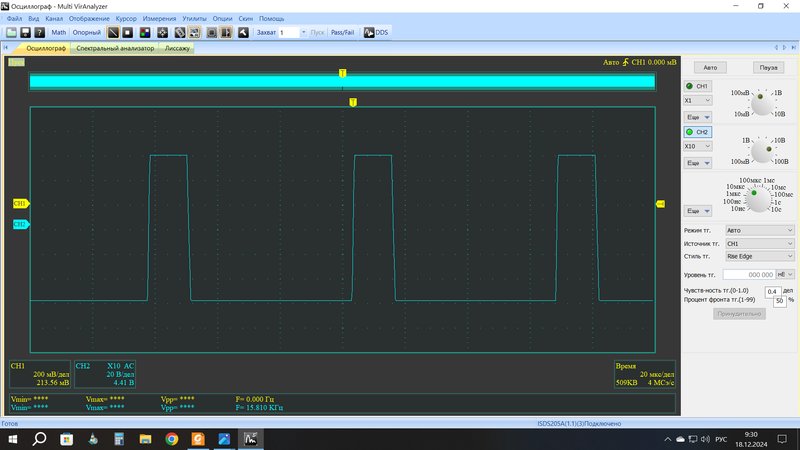The height and width of the screenshot is (450, 800).
Task: Click the open file folder icon
Action: [x=11, y=32]
